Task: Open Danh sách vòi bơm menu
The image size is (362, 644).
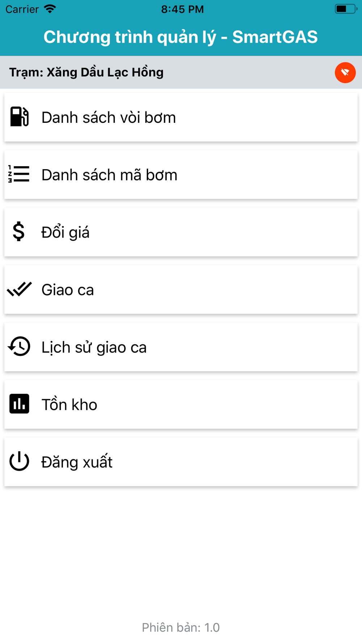Action: pos(109,117)
